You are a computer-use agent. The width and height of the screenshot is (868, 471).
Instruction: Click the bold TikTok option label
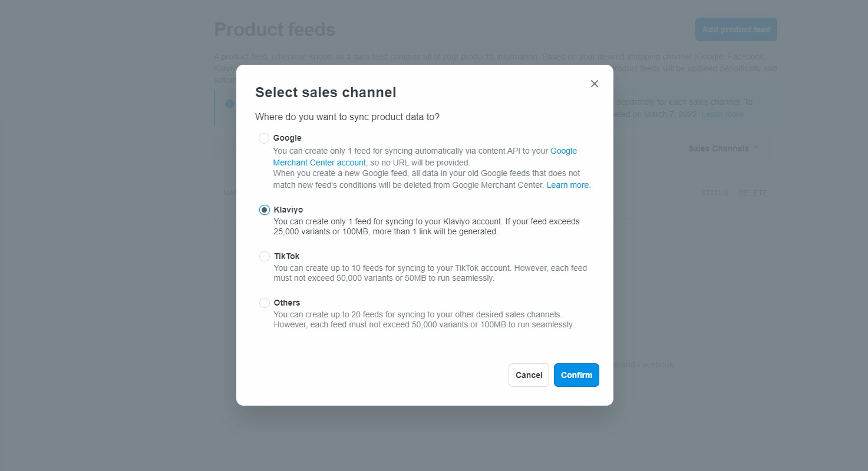pos(287,256)
